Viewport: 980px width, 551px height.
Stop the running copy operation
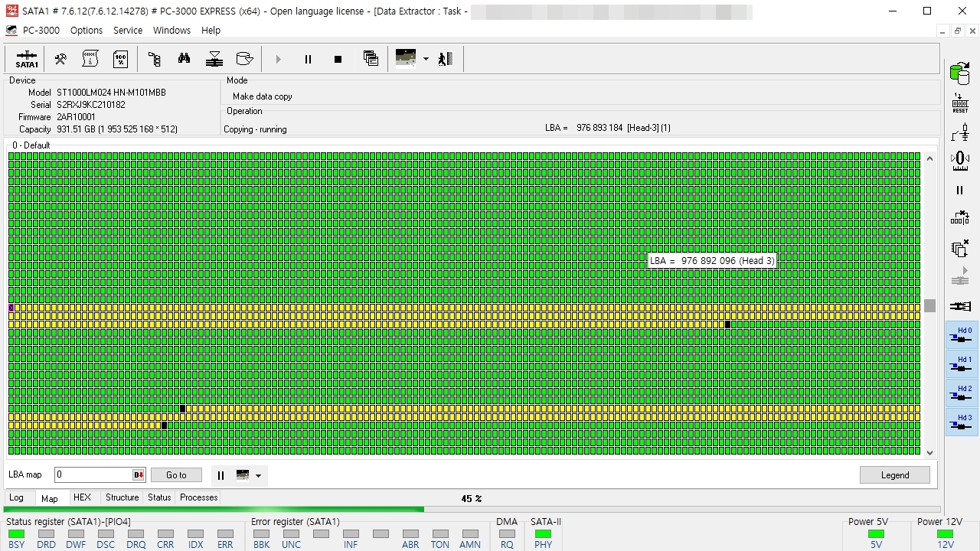[x=338, y=59]
